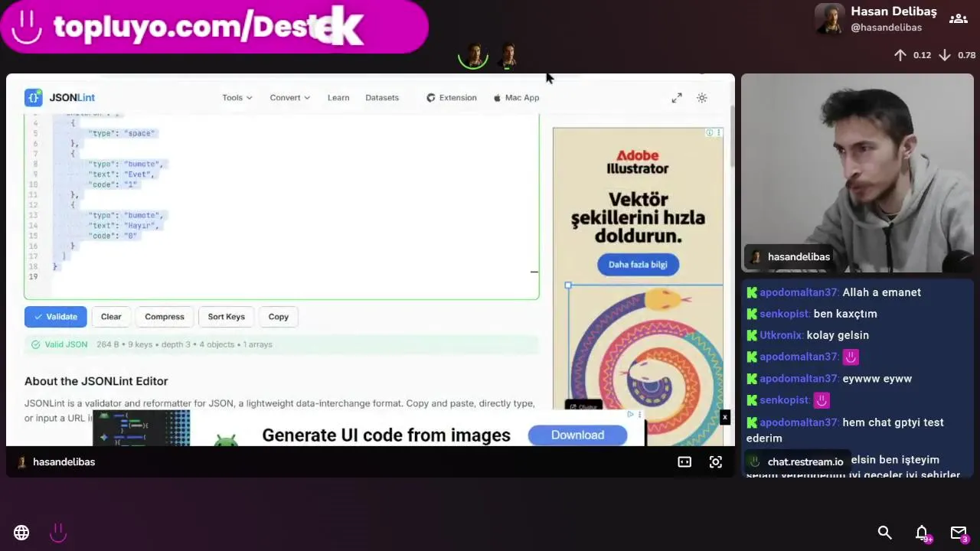Click the hasandelibas label below shared screen
980x551 pixels.
coord(64,462)
